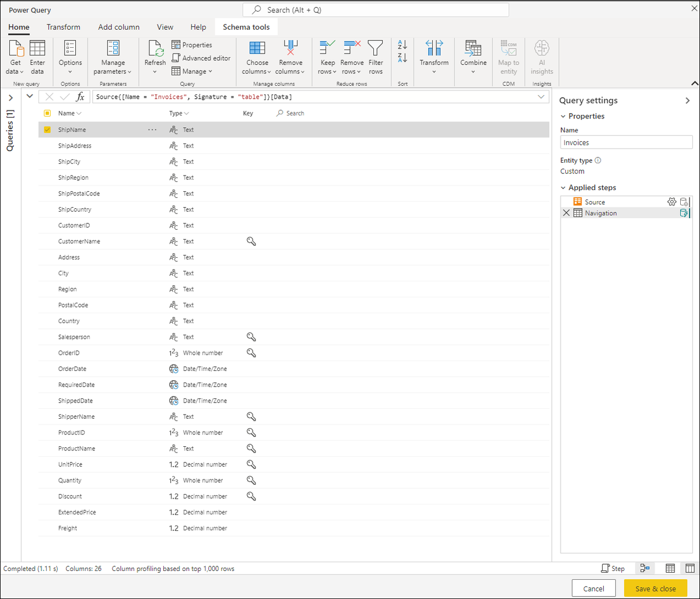Screen dimensions: 700x599
Task: Open the Get data button
Action: (x=16, y=57)
